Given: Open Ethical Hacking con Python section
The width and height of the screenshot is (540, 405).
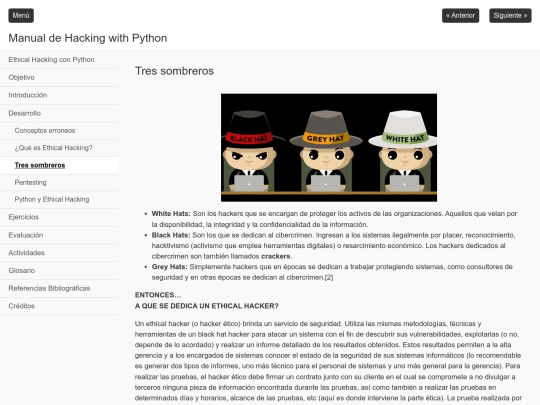Looking at the screenshot, I should click(x=59, y=60).
